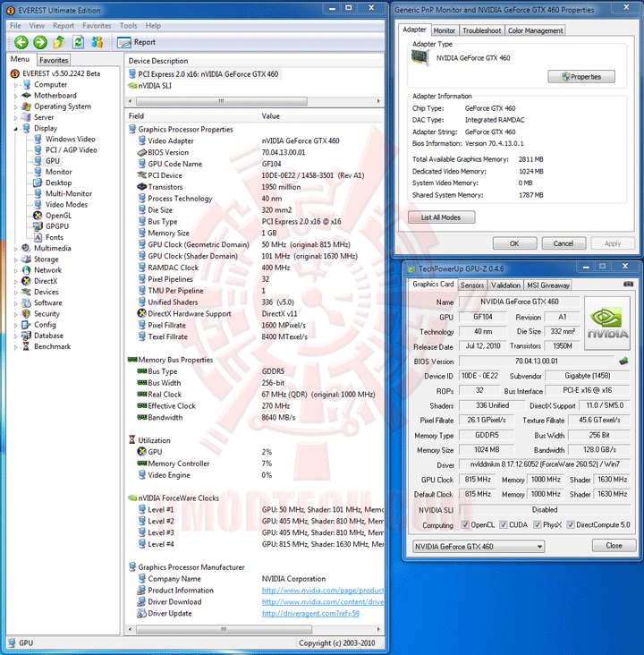The image size is (644, 655).
Task: Select the OpenGL icon under Display
Action: (38, 216)
